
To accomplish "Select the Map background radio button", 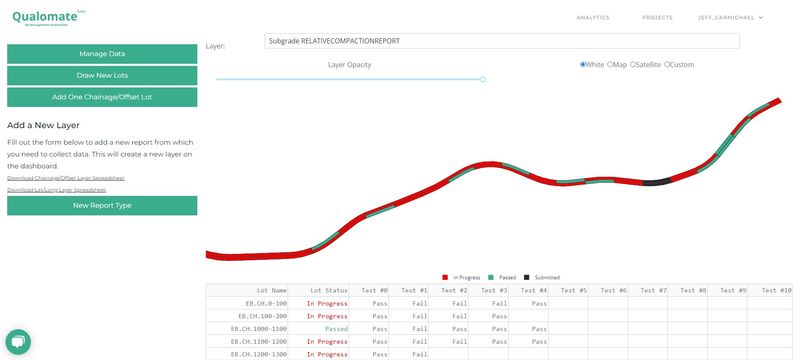I will [x=610, y=65].
